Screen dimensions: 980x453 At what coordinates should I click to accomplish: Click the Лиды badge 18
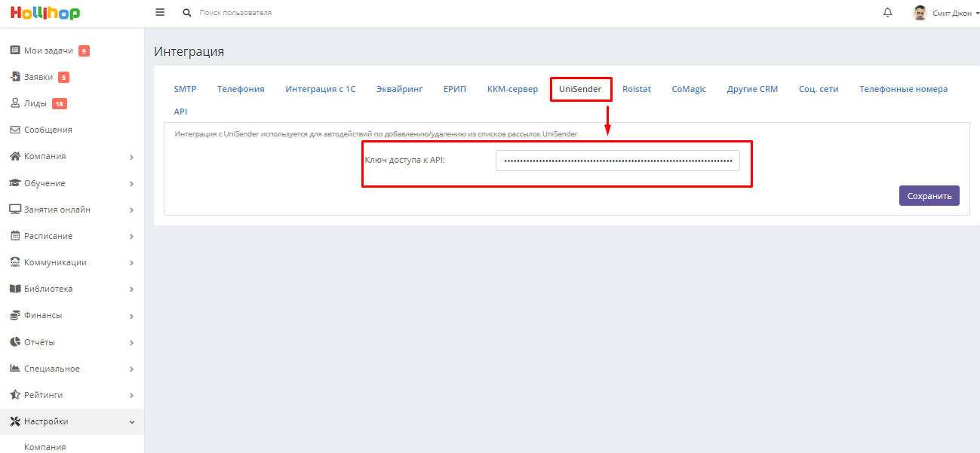point(60,104)
